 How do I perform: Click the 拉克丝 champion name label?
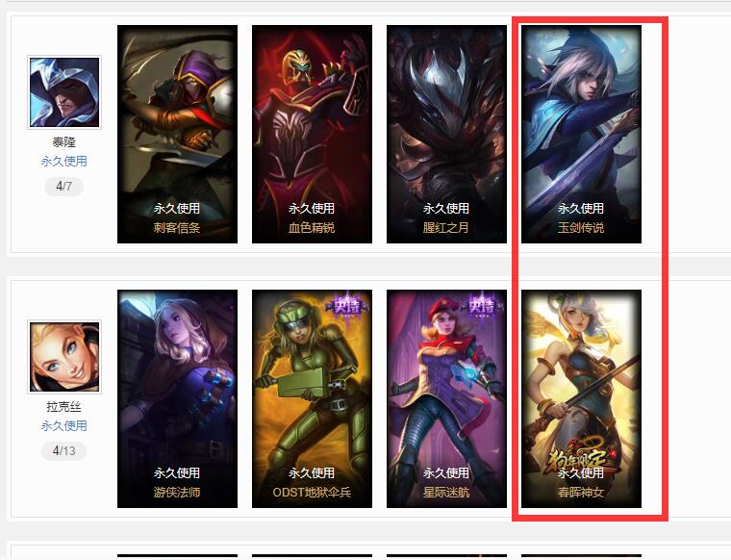point(63,407)
